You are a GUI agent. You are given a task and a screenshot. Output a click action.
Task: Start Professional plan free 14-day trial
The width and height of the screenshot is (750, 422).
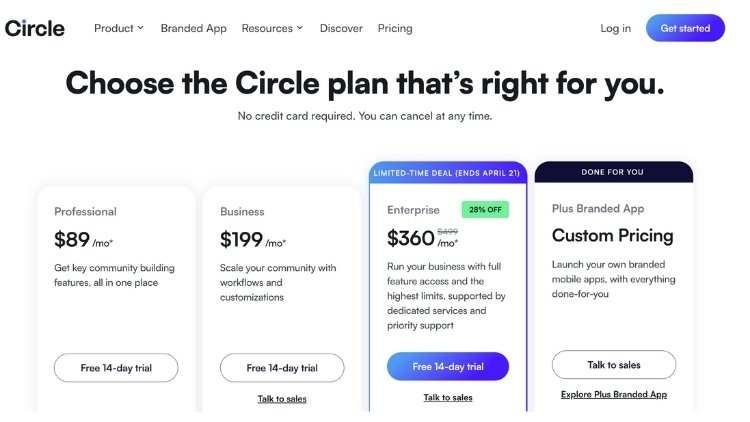(116, 367)
